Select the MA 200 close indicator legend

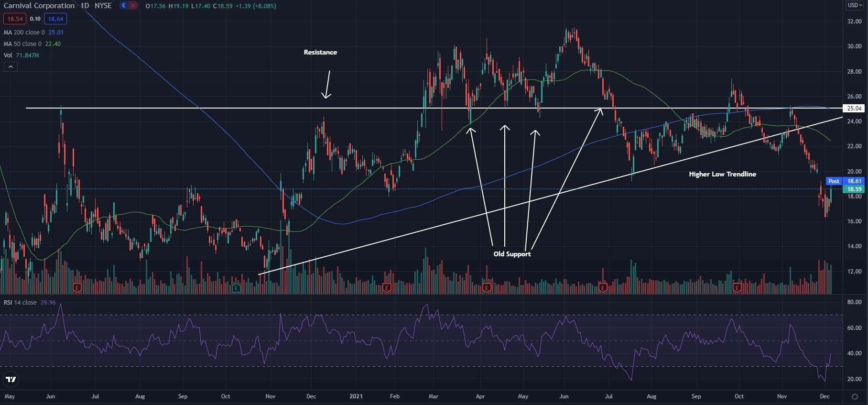(x=33, y=33)
